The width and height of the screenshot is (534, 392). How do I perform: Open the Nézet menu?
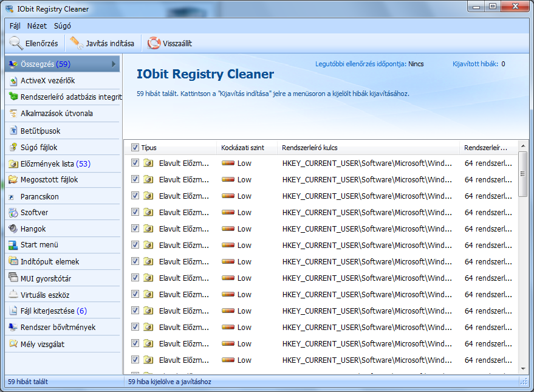[37, 26]
